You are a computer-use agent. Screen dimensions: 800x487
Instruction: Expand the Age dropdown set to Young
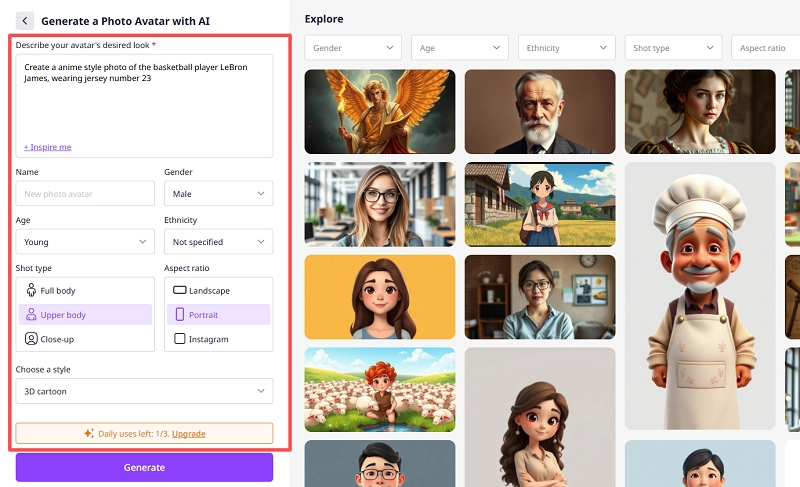(85, 242)
